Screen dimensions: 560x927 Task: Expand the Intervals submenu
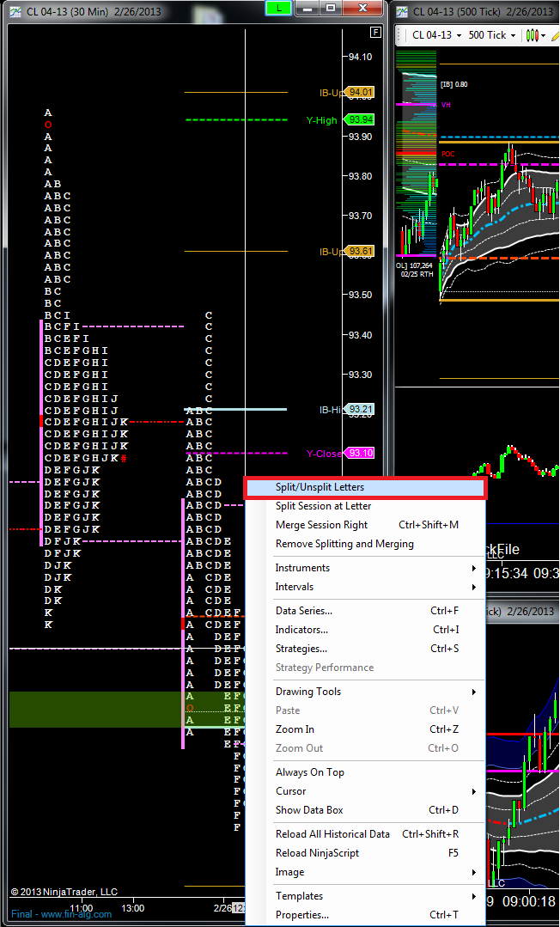coord(365,587)
